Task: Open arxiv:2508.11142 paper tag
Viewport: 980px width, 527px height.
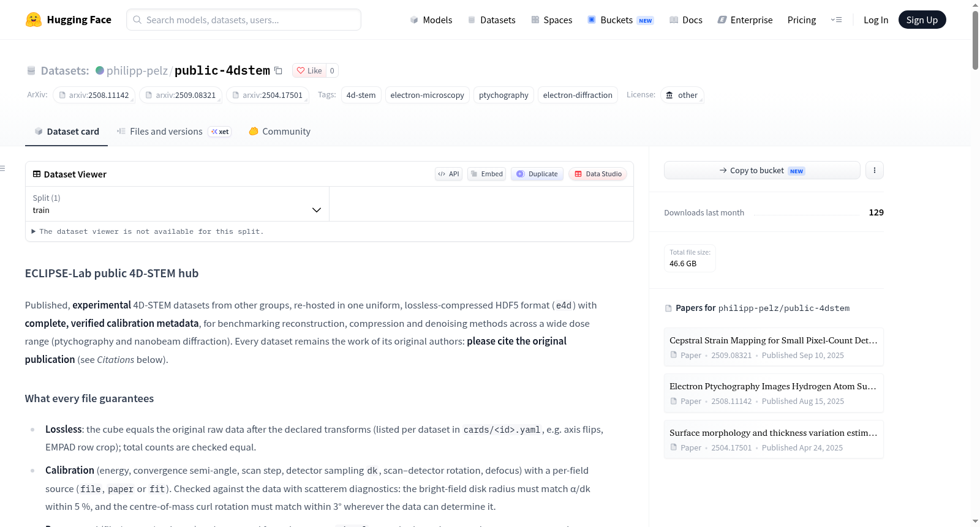Action: tap(94, 95)
